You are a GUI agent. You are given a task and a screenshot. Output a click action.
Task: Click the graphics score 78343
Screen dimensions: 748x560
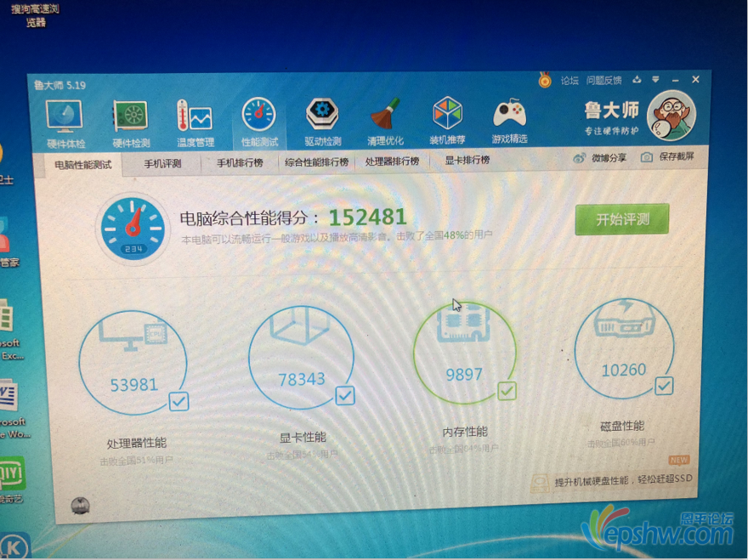302,379
